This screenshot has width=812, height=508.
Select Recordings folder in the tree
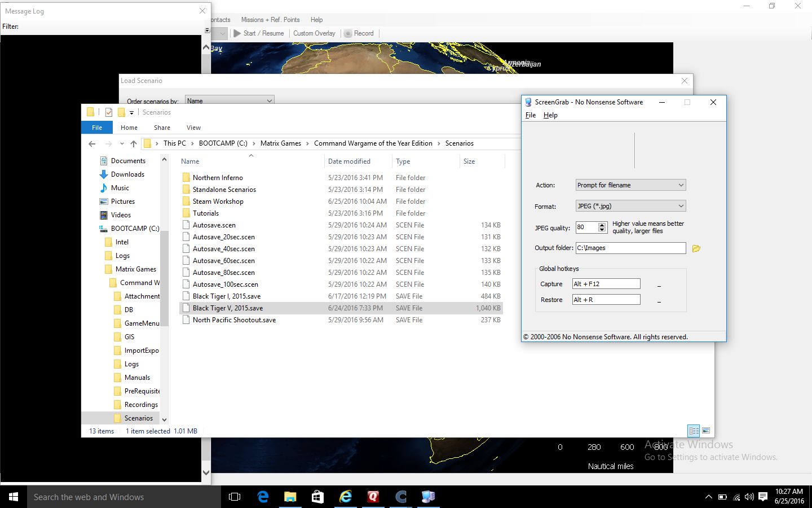141,405
